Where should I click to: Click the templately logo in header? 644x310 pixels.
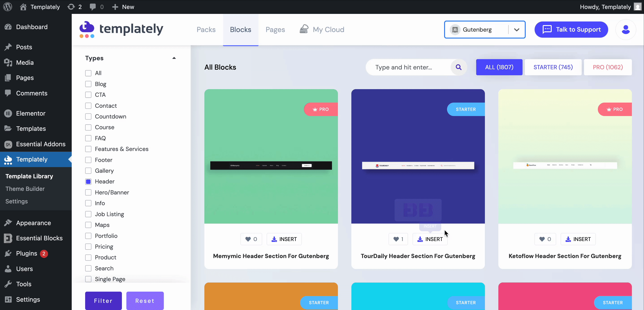point(121,30)
